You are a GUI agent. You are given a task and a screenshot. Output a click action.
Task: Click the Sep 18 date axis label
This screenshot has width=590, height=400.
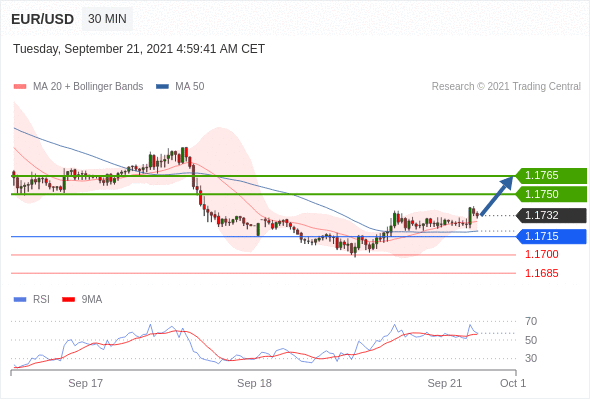point(254,383)
